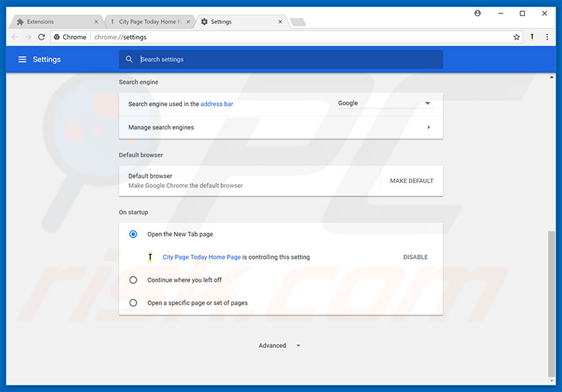The width and height of the screenshot is (562, 392).
Task: Select Open the New Tab page radio button
Action: (133, 234)
